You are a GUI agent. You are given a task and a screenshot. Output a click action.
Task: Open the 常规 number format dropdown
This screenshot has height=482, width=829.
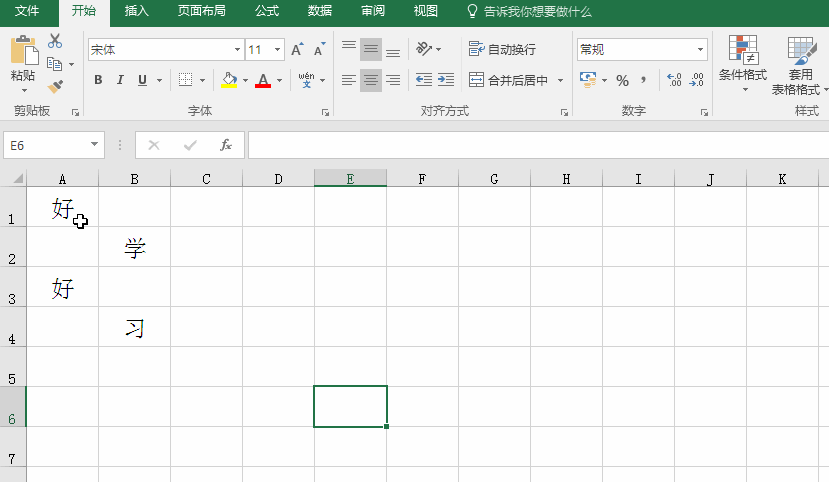[x=700, y=50]
